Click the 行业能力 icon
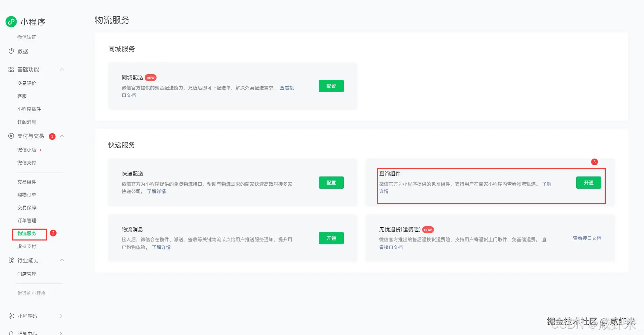The width and height of the screenshot is (644, 335). [x=11, y=260]
